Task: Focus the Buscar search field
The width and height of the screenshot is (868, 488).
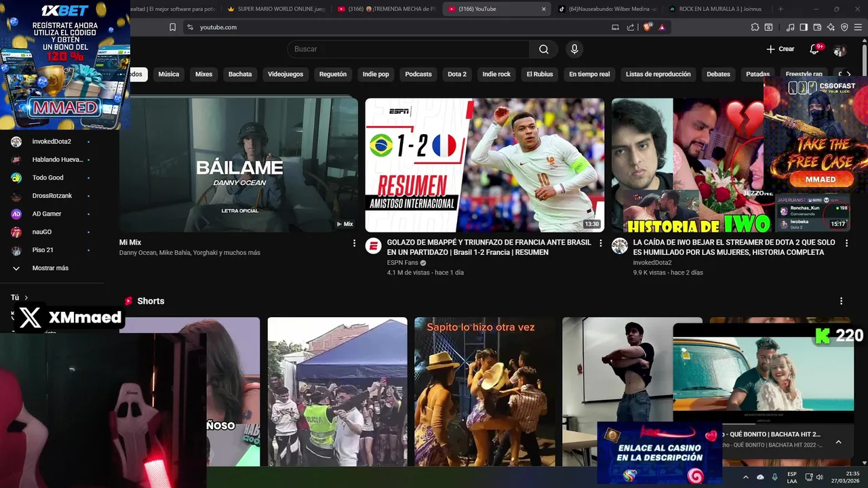Action: pyautogui.click(x=408, y=49)
